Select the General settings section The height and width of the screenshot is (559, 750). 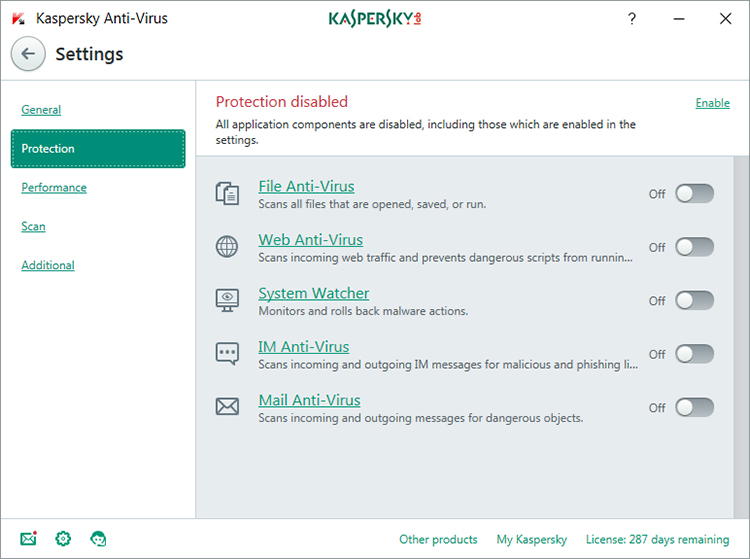tap(41, 110)
